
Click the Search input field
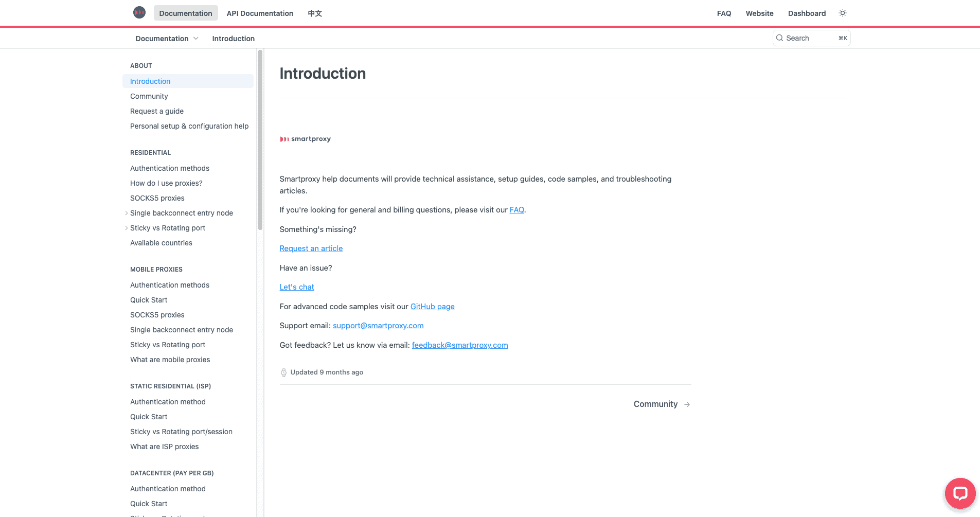(811, 38)
